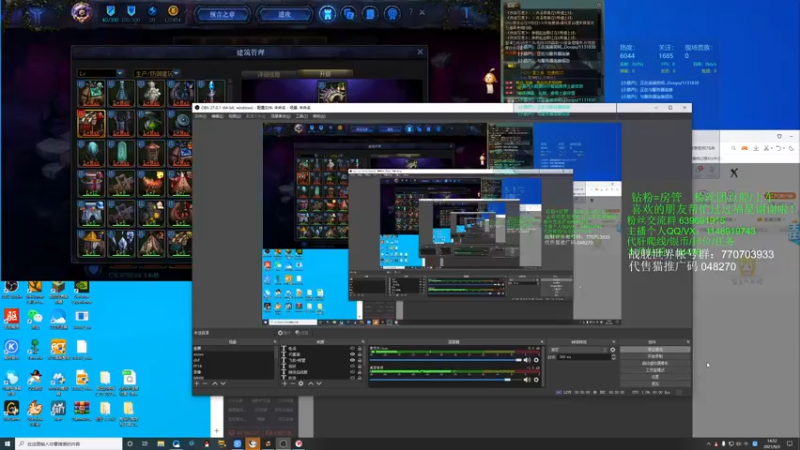
Task: Select the highlighted red-banner building thumbnail
Action: [x=91, y=123]
